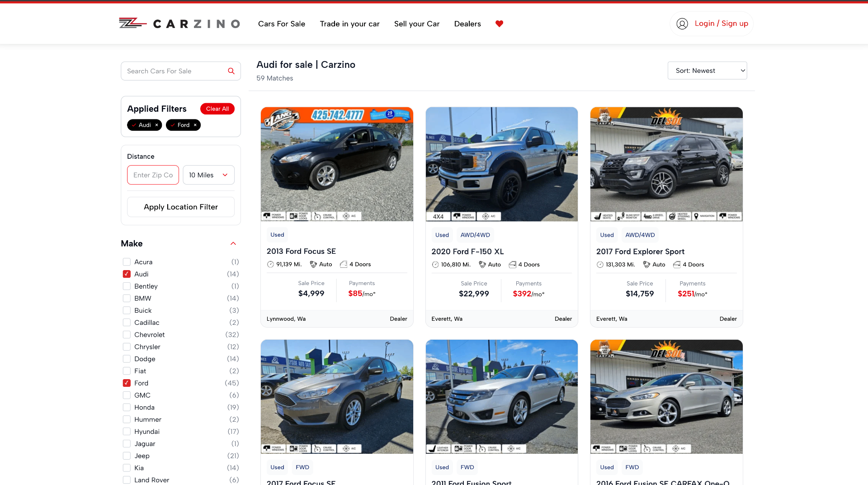The width and height of the screenshot is (868, 485).
Task: Click the user profile avatar icon
Action: (x=682, y=24)
